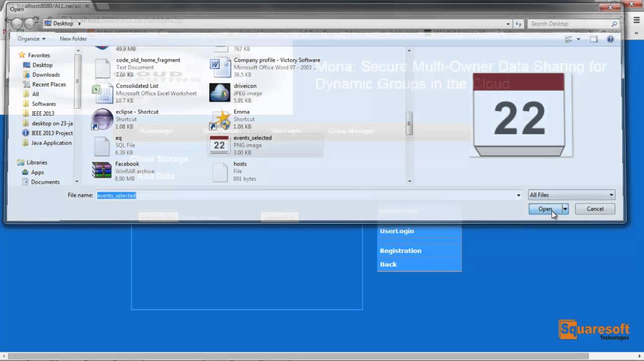Select Desktop under Favorites
Screen dimensions: 644x361
tap(42, 65)
